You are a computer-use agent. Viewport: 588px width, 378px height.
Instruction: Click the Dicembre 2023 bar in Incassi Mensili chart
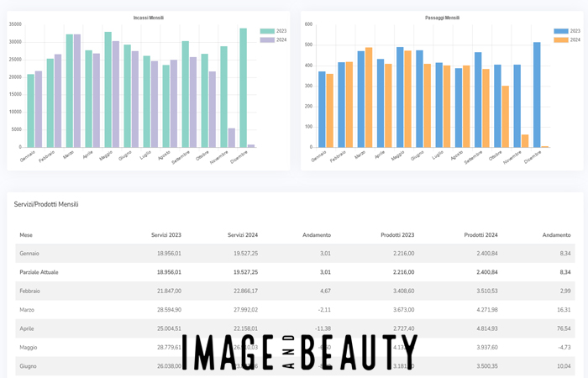click(x=243, y=88)
